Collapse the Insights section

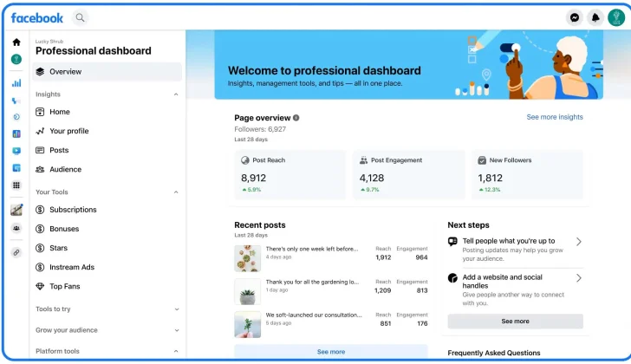click(x=177, y=94)
